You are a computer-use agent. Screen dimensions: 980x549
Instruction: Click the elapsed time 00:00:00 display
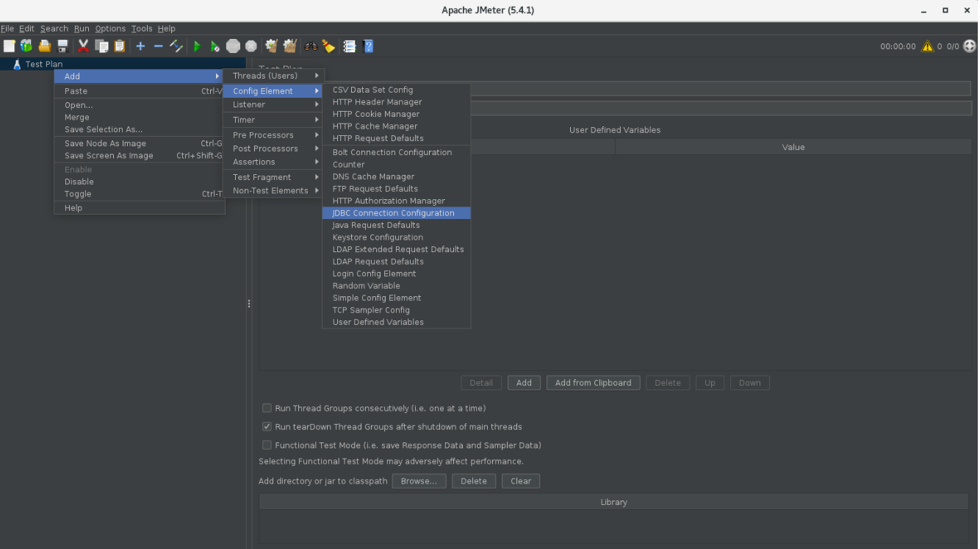pos(898,46)
